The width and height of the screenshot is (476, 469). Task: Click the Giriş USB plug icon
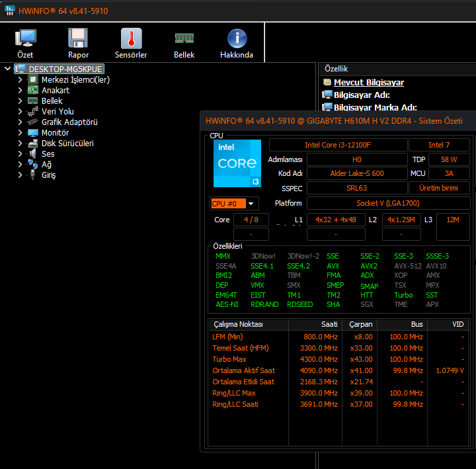(x=33, y=175)
